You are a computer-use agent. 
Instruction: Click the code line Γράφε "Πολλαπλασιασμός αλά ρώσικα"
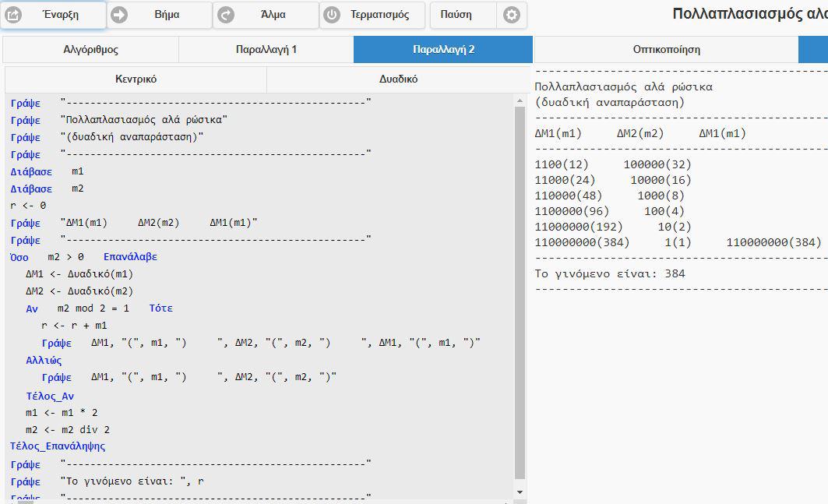pos(119,120)
